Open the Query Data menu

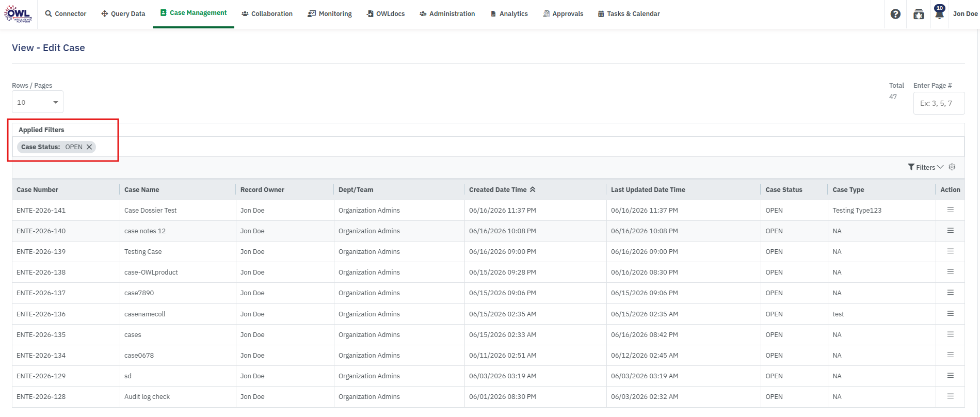click(123, 14)
